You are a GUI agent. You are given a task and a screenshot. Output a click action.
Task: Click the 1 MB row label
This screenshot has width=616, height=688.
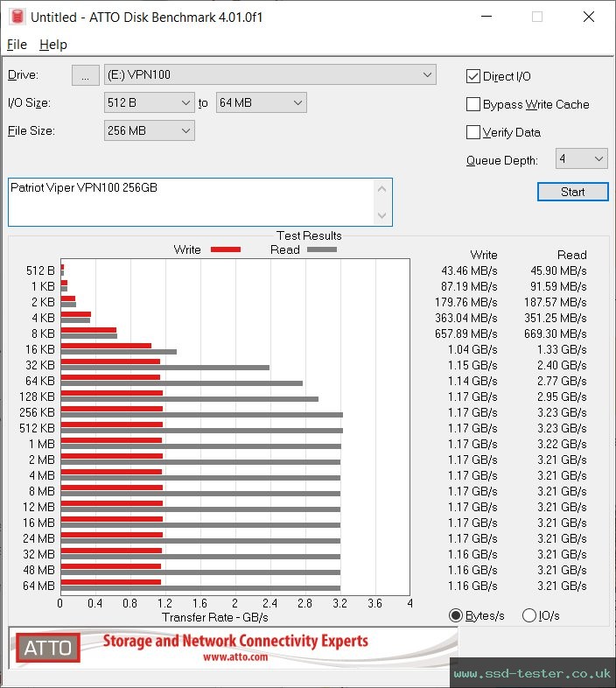click(42, 444)
